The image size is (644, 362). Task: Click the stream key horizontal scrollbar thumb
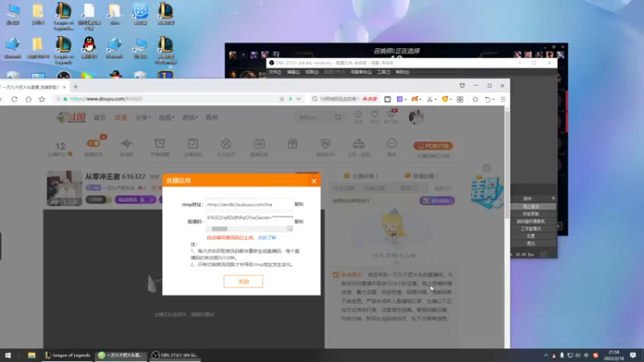(220, 228)
